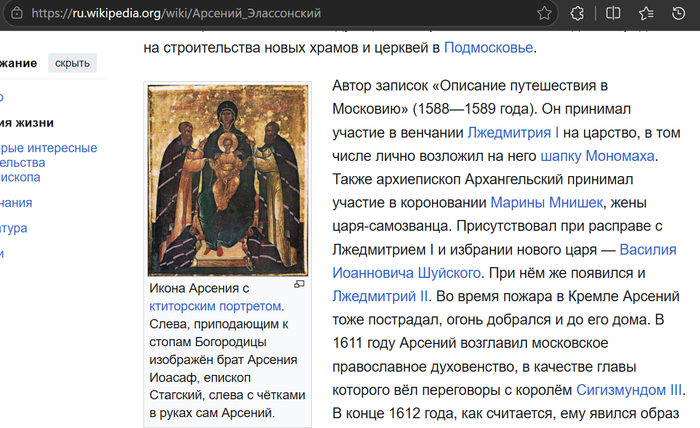This screenshot has width=700, height=428.
Task: Open the Марины Мнишек link
Action: click(x=546, y=203)
